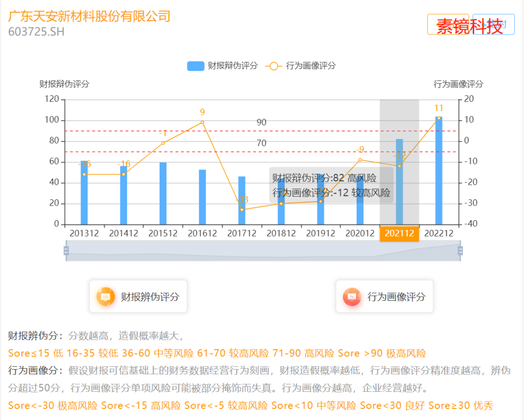
Task: Click the left axis title 财报辩伪评分
Action: 64,84
